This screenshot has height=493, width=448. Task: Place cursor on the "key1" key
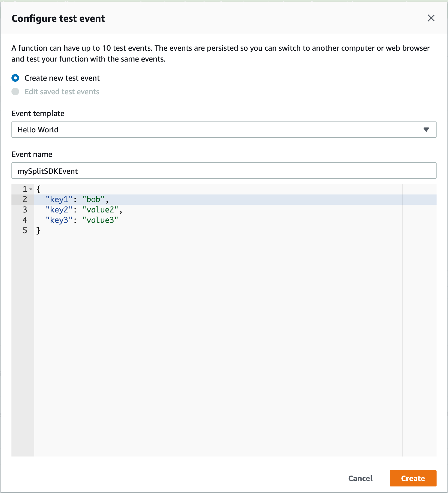pos(59,199)
